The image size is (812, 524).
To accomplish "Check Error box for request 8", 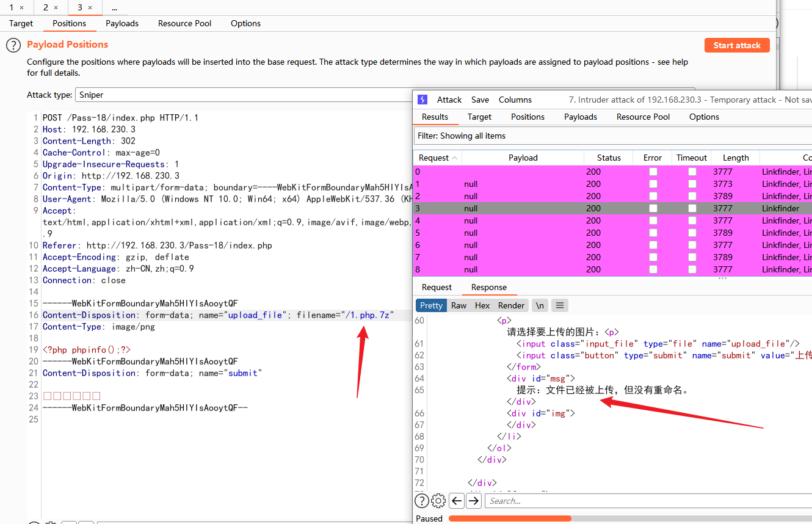I will 653,269.
